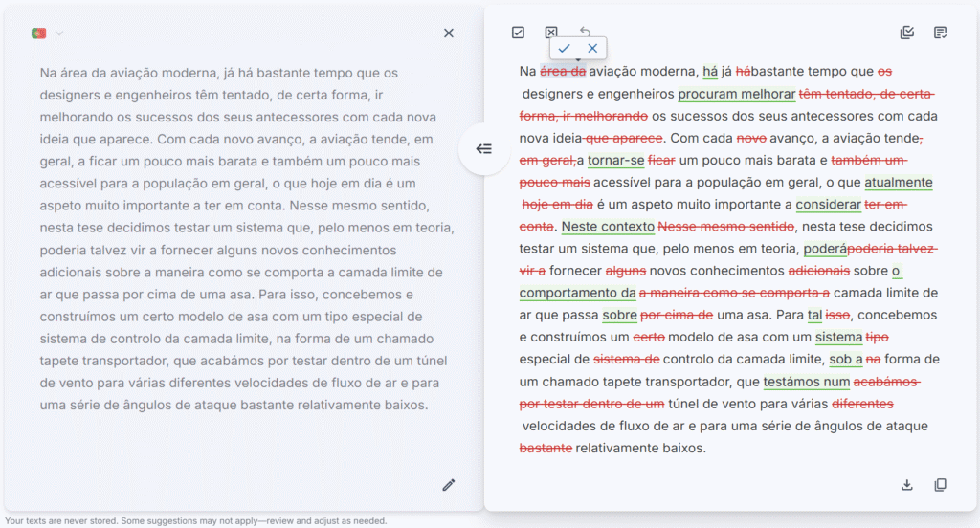The image size is (980, 528).
Task: Select the inserted word 'atualmente'
Action: click(898, 182)
